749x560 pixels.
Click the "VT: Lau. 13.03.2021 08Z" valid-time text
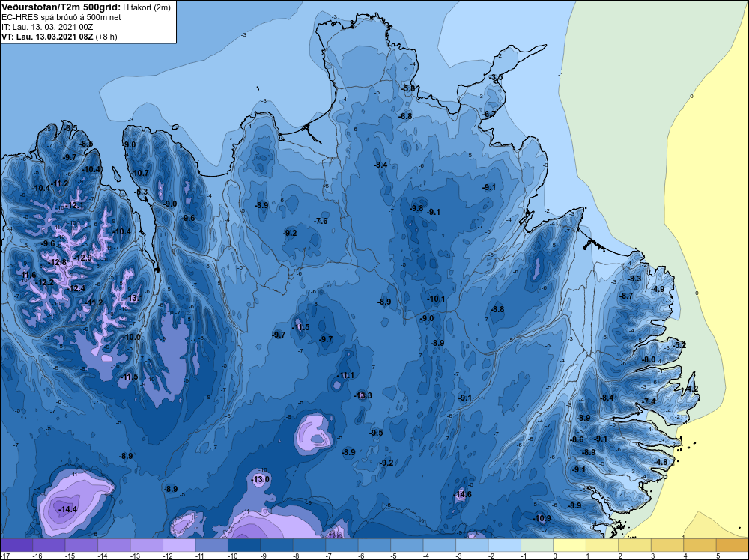pos(47,37)
